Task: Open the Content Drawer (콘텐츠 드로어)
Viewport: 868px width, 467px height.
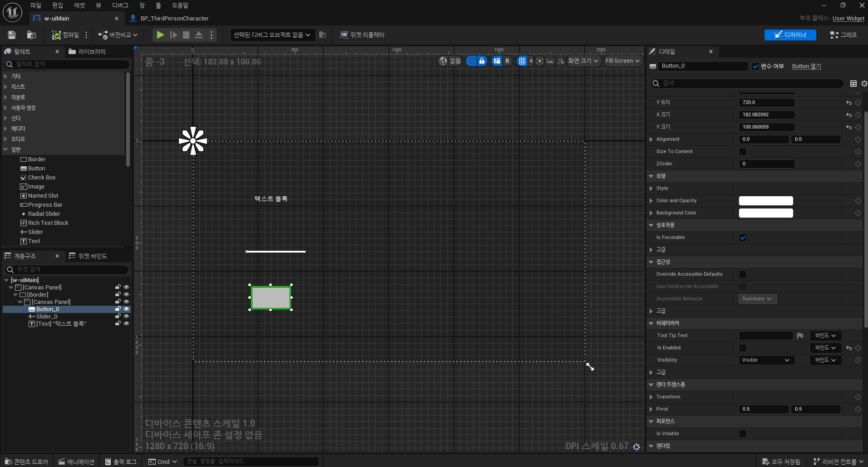Action: [x=26, y=462]
